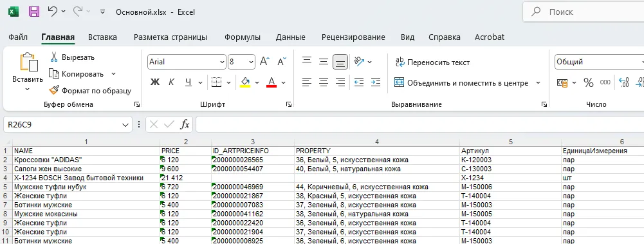Open the Acrobat tab

point(490,37)
